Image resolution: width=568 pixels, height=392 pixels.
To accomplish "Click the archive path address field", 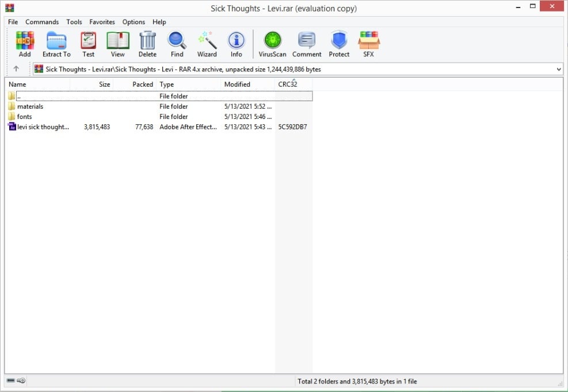I will tap(298, 69).
